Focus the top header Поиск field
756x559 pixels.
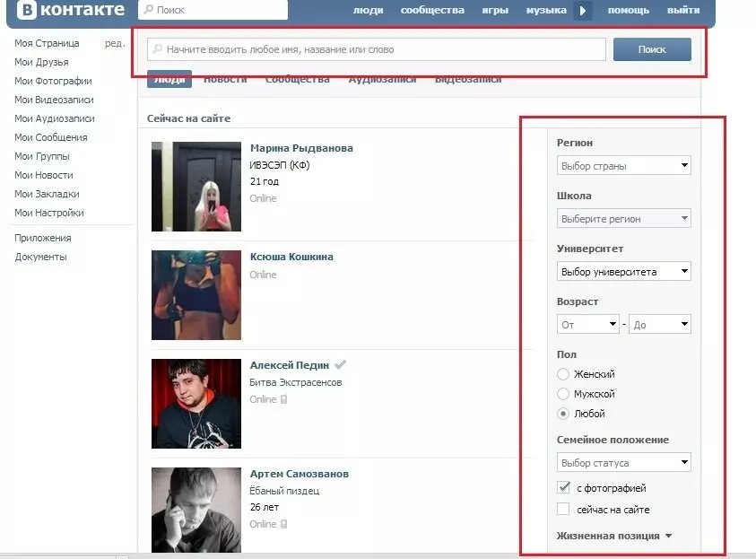tap(213, 10)
